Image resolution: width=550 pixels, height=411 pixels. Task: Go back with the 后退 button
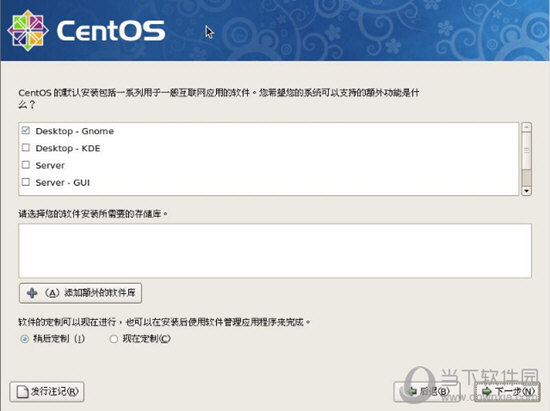(x=427, y=391)
